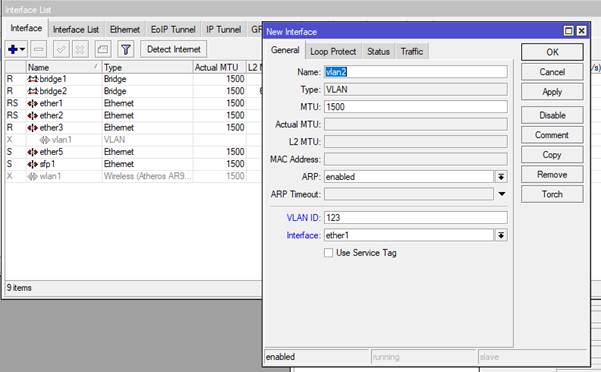Select the sfp1 row name
The width and height of the screenshot is (601, 372).
coord(47,164)
